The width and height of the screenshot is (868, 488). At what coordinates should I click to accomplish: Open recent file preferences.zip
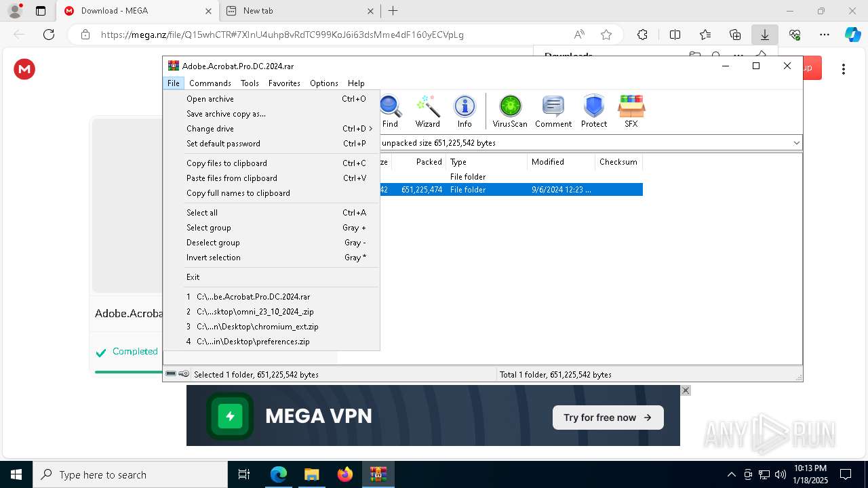click(271, 342)
